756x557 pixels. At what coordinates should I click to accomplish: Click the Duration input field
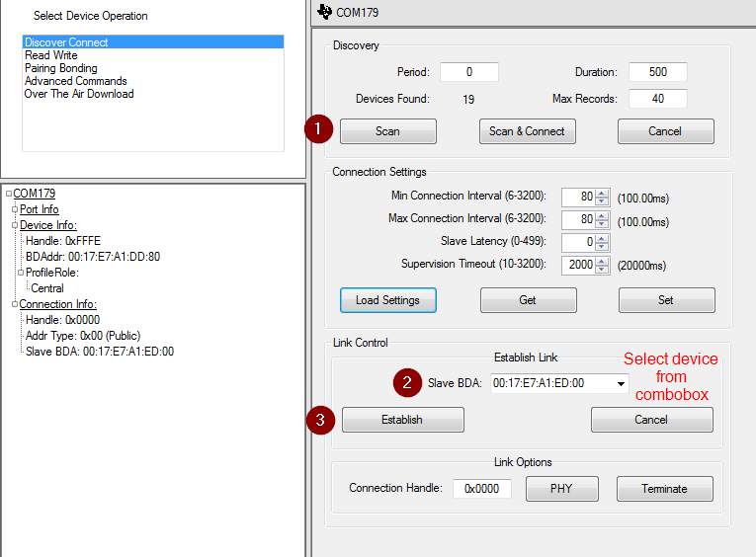pos(656,72)
